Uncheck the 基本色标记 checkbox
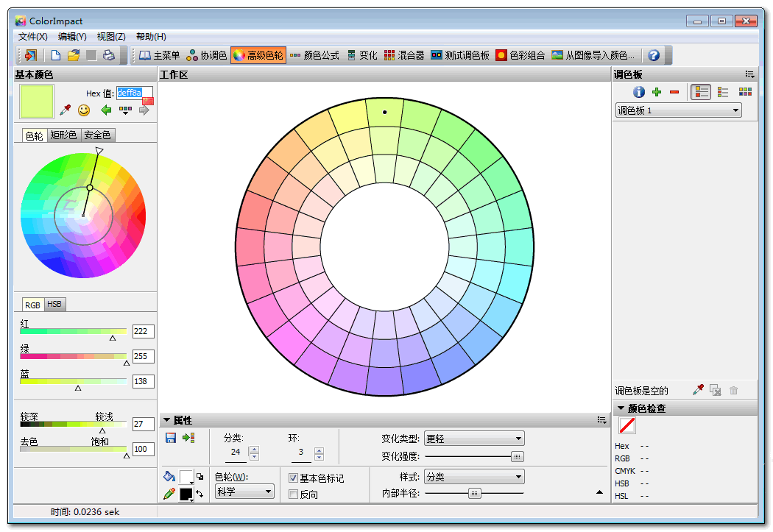773x532 pixels. (292, 476)
